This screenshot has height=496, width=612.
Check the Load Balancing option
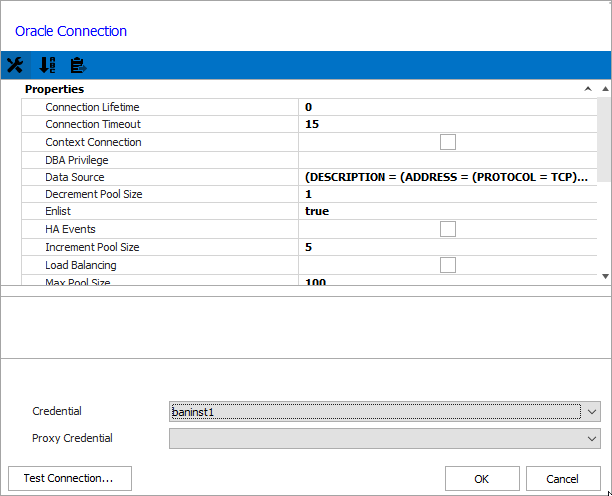448,265
